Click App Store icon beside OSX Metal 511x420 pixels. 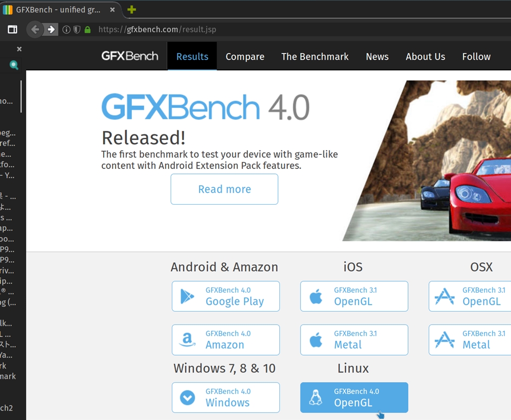[x=445, y=340]
